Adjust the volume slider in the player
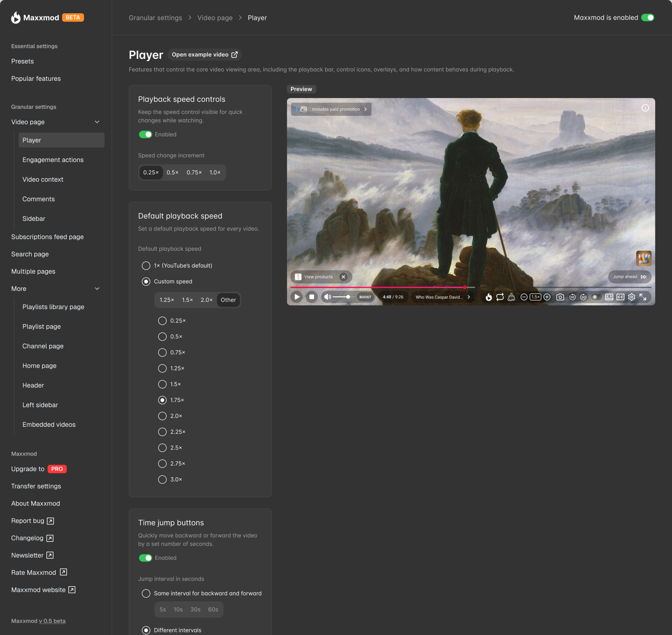The width and height of the screenshot is (672, 635). (342, 297)
